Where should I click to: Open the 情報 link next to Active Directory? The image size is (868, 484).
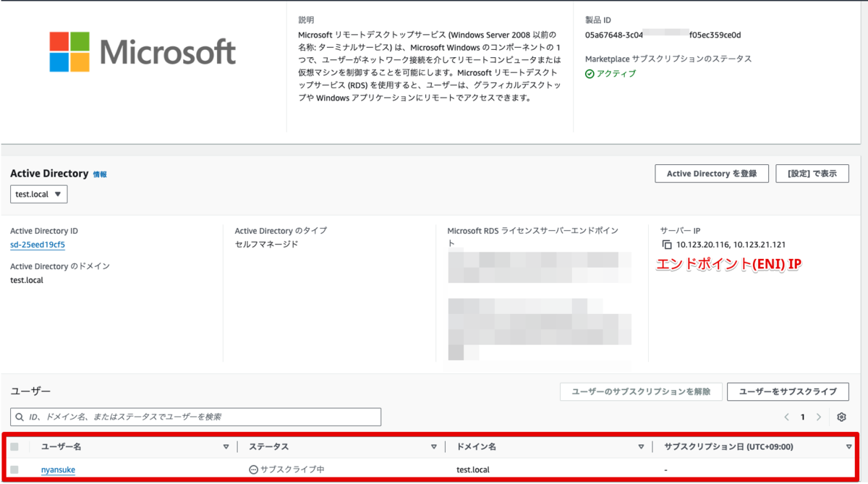click(100, 174)
